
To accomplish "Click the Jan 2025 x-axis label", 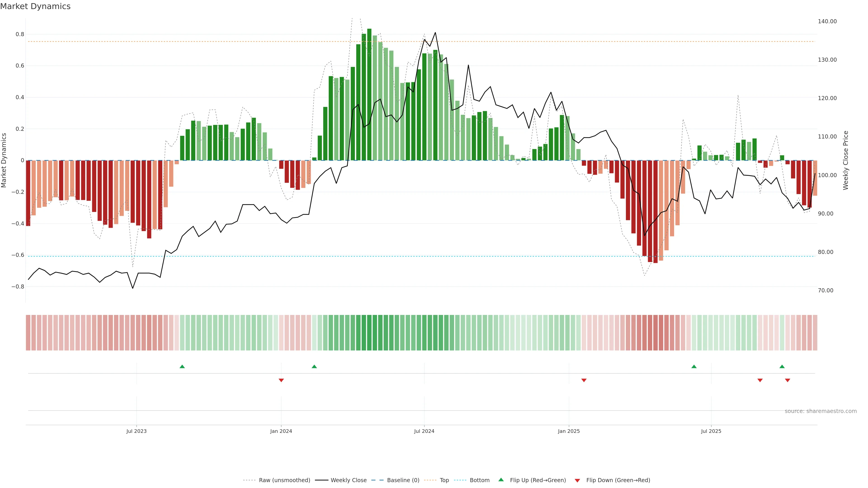I will 569,431.
